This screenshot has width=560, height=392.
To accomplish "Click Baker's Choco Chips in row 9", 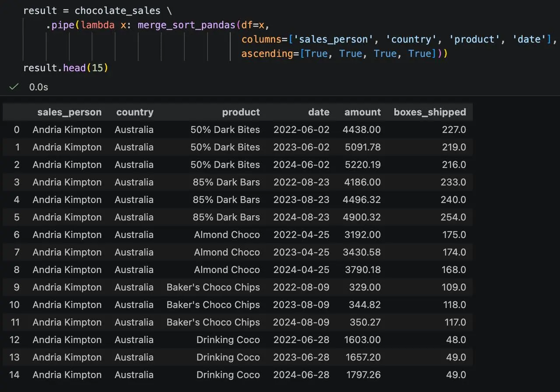I will click(x=213, y=287).
